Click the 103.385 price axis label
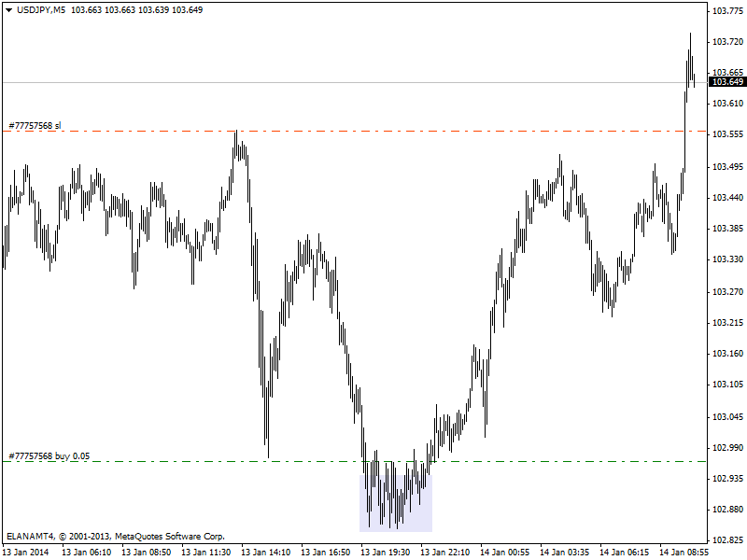Image resolution: width=747 pixels, height=560 pixels. pyautogui.click(x=727, y=229)
